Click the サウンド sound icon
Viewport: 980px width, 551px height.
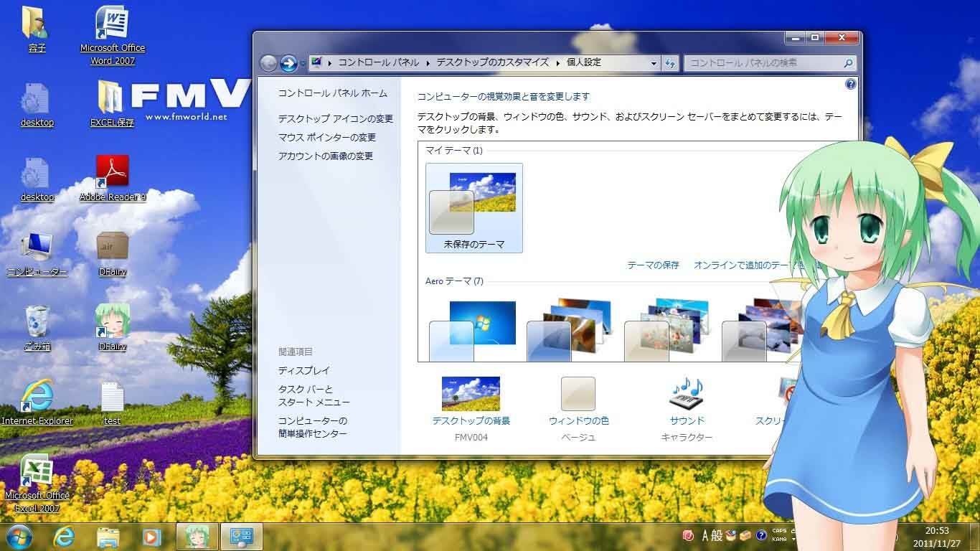click(x=687, y=394)
